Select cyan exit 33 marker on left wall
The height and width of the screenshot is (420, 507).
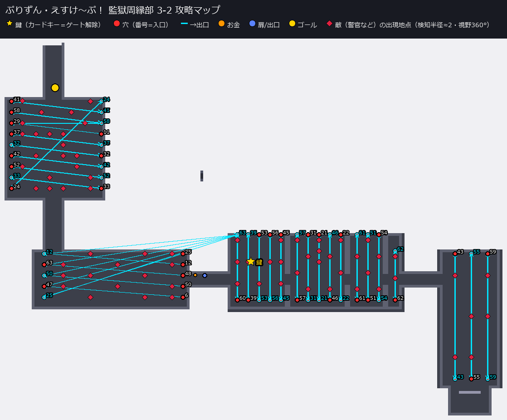point(12,177)
